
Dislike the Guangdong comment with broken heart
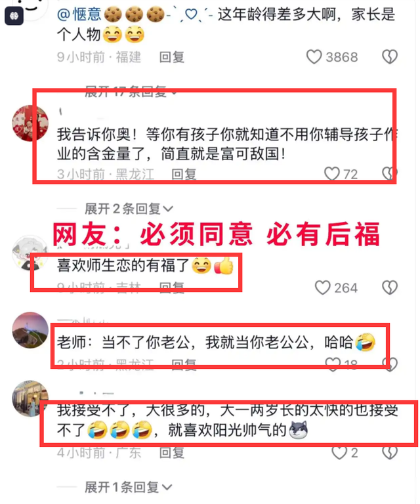(x=389, y=453)
